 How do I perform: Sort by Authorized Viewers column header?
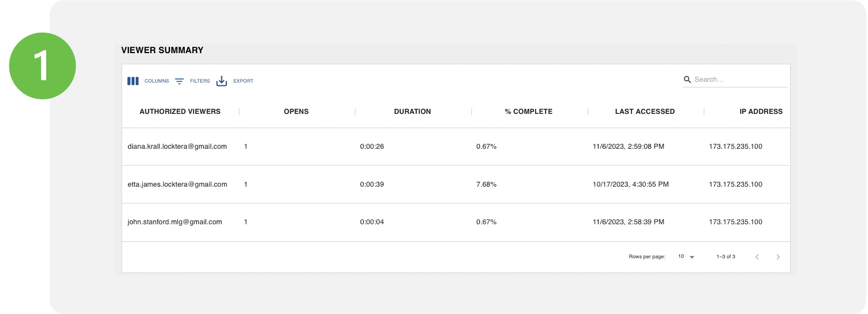click(180, 112)
